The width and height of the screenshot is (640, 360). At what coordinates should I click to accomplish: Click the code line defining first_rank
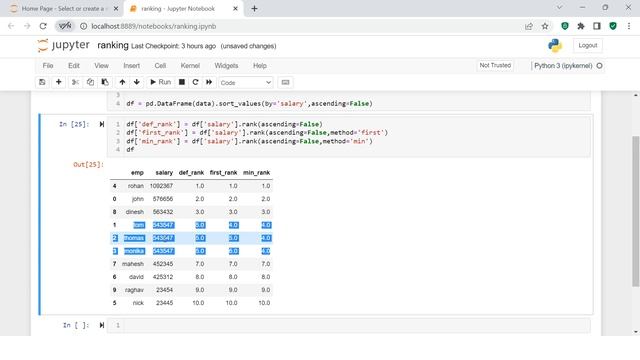[x=257, y=133]
